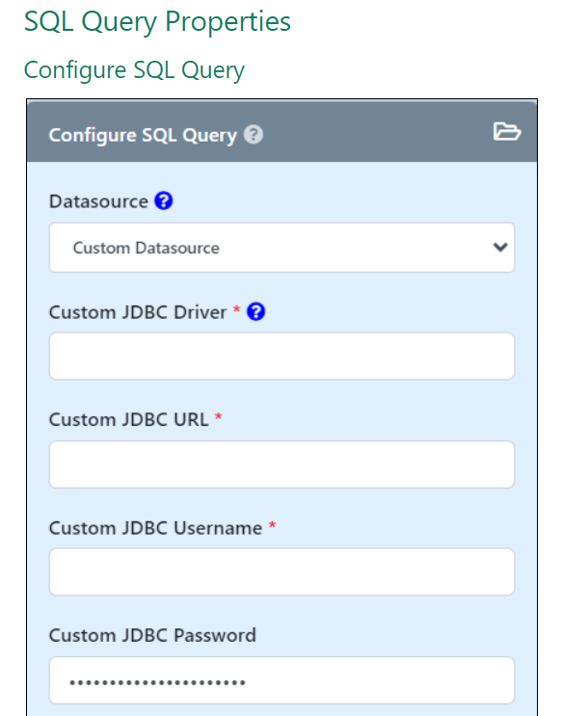The height and width of the screenshot is (716, 588).
Task: Click red asterisk beside Custom JDBC URL
Action: [219, 418]
